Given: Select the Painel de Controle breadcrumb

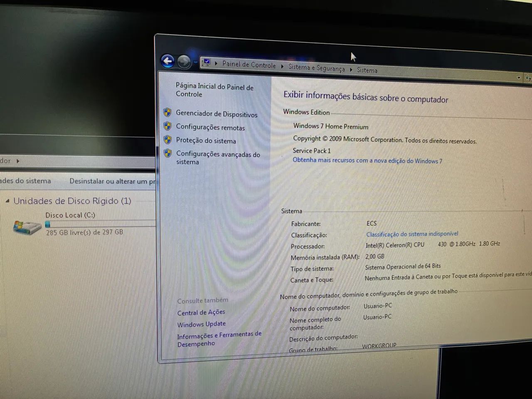Looking at the screenshot, I should pyautogui.click(x=249, y=64).
